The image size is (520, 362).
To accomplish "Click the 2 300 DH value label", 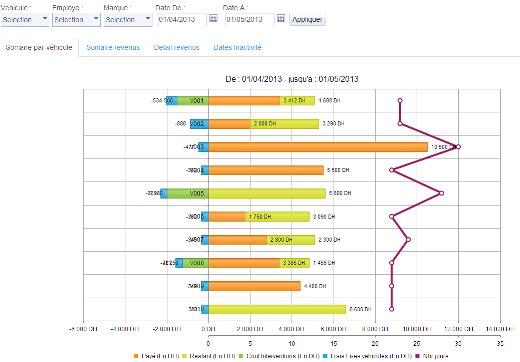I will coord(329,240).
